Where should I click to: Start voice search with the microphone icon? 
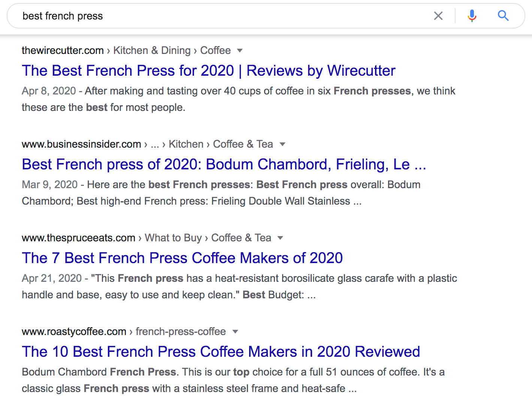(x=472, y=16)
